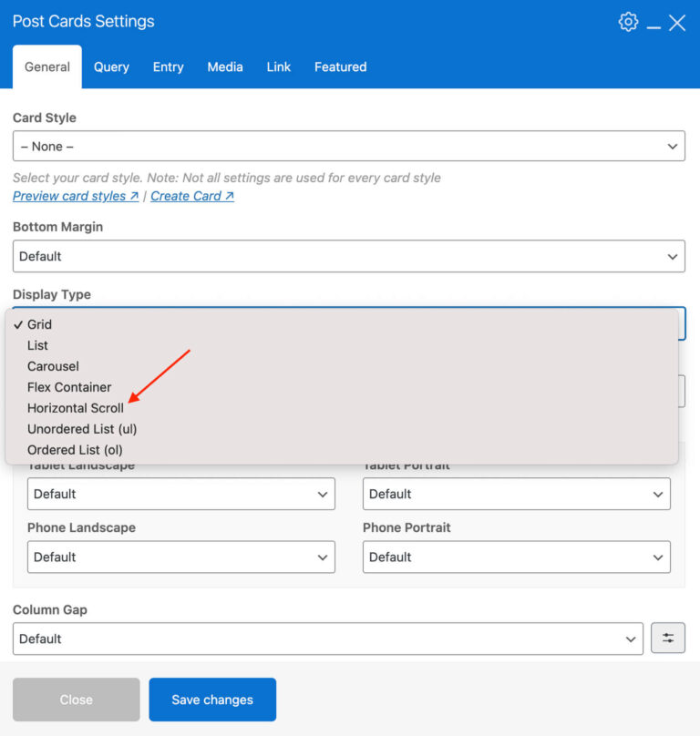Click the Save changes button
Image resolution: width=700 pixels, height=736 pixels.
(x=212, y=700)
